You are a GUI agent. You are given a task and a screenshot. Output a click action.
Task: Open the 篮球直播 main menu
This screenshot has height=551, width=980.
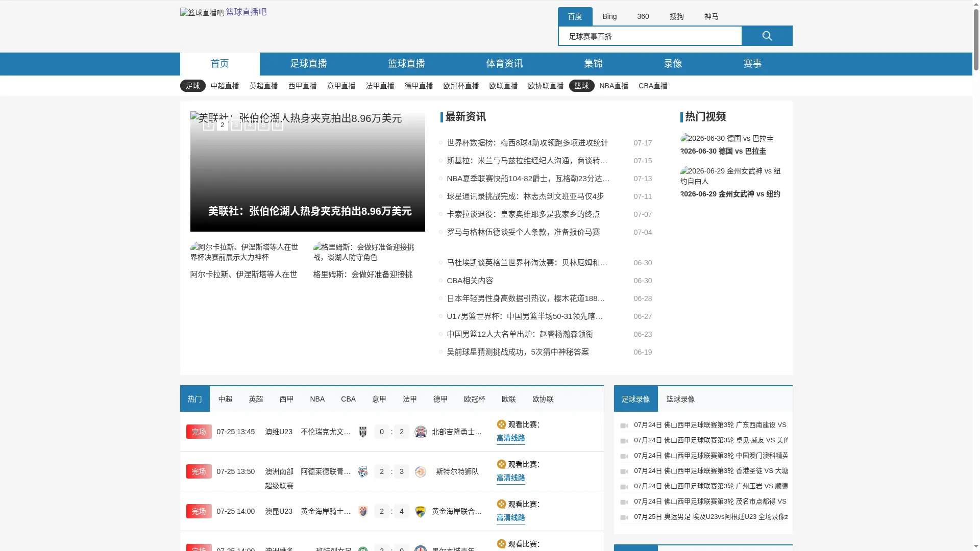coord(406,64)
